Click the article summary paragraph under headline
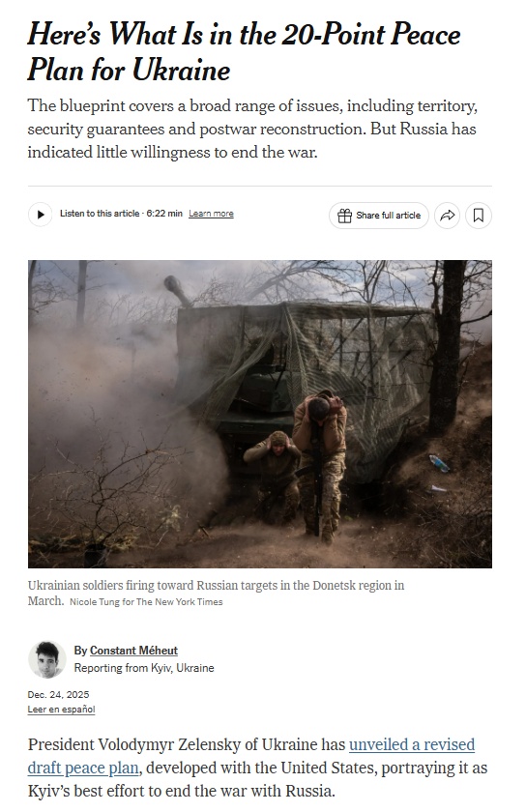 tap(253, 129)
